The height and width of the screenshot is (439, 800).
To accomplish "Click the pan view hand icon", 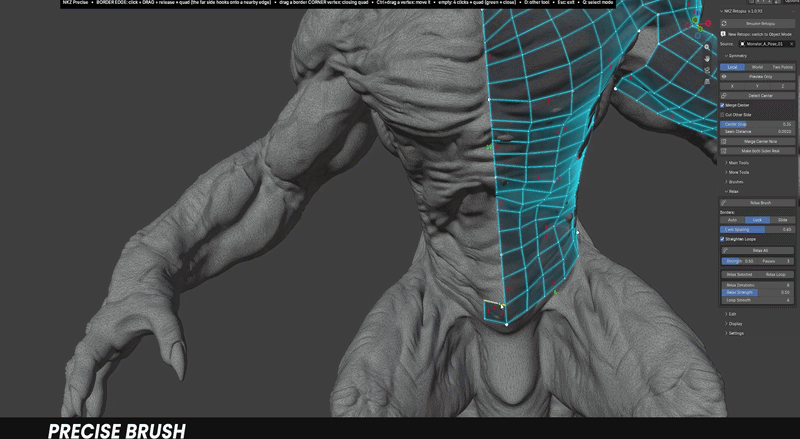I will 707,58.
